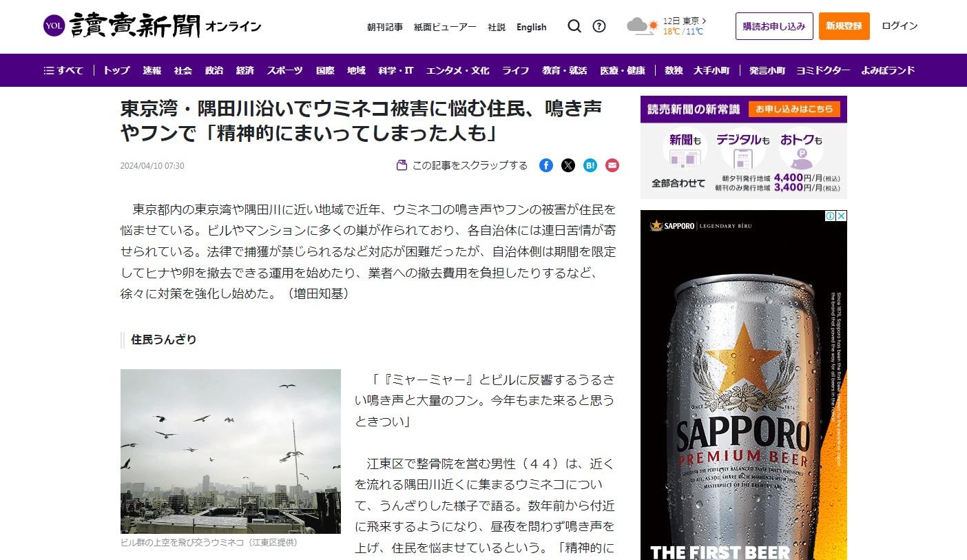The height and width of the screenshot is (560, 967).
Task: Select the 社会 section in the navigation
Action: pyautogui.click(x=183, y=70)
